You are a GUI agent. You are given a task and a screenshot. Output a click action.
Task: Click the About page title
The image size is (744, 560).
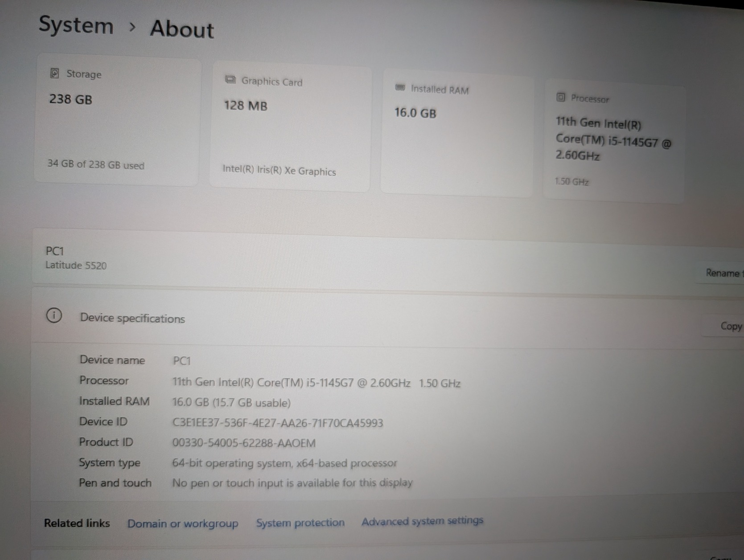pos(182,29)
